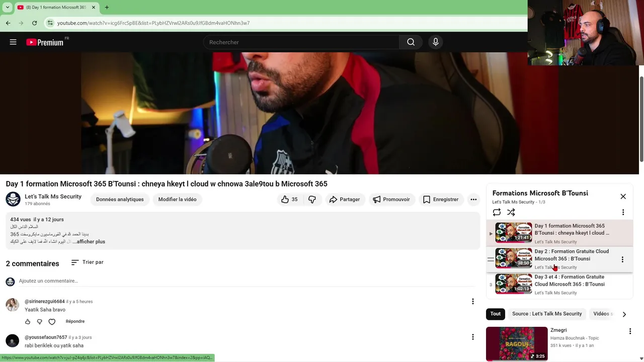The width and height of the screenshot is (644, 362).
Task: Start voice search with the microphone
Action: pyautogui.click(x=436, y=42)
